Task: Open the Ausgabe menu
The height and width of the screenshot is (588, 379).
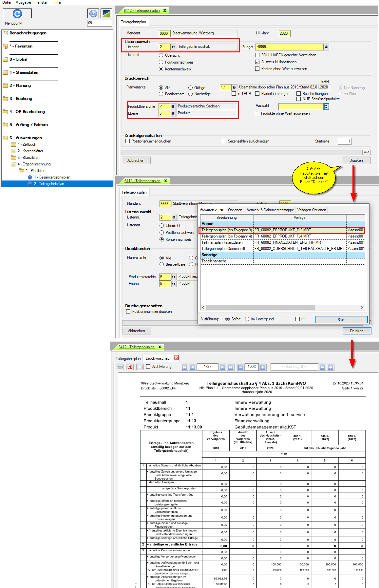Action: (23, 2)
